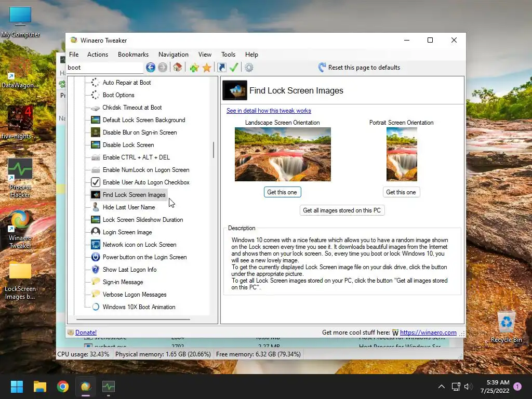The width and height of the screenshot is (532, 399).
Task: Click the Portrait Screen Orientation thumbnail
Action: click(x=402, y=154)
